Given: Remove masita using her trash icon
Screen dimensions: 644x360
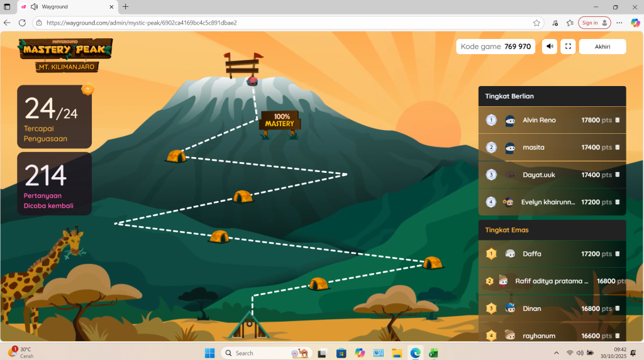Looking at the screenshot, I should pos(617,148).
